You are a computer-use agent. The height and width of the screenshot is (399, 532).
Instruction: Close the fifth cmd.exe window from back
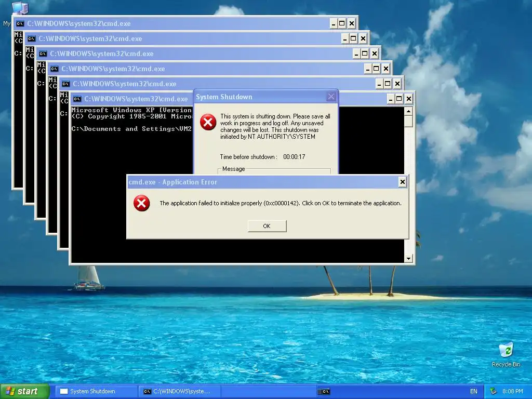[397, 84]
